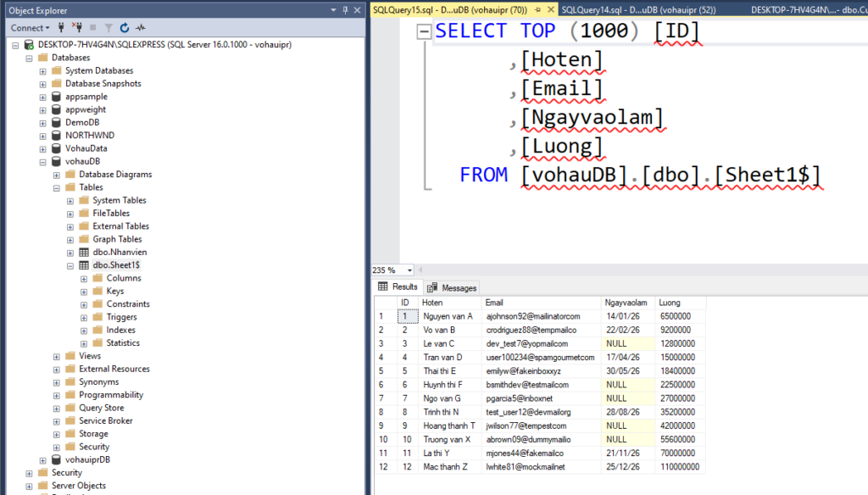Click the NORTHWND database icon
This screenshot has height=495, width=868.
pos(57,136)
